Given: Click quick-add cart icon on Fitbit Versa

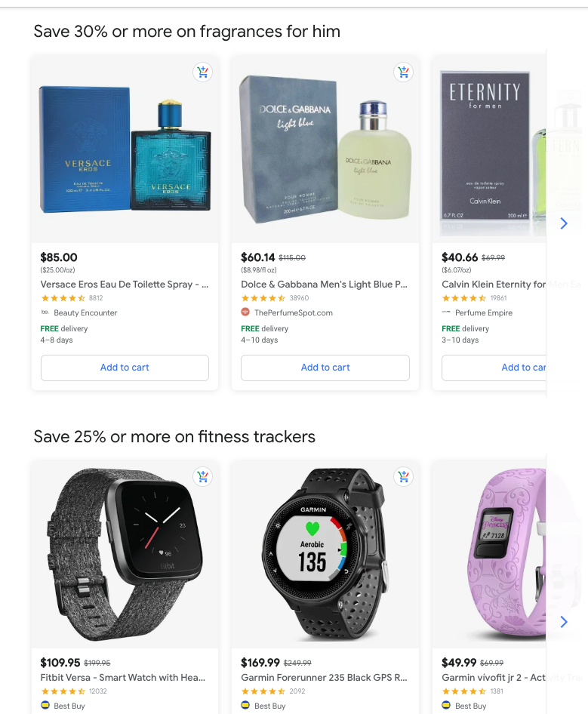Looking at the screenshot, I should (x=203, y=477).
